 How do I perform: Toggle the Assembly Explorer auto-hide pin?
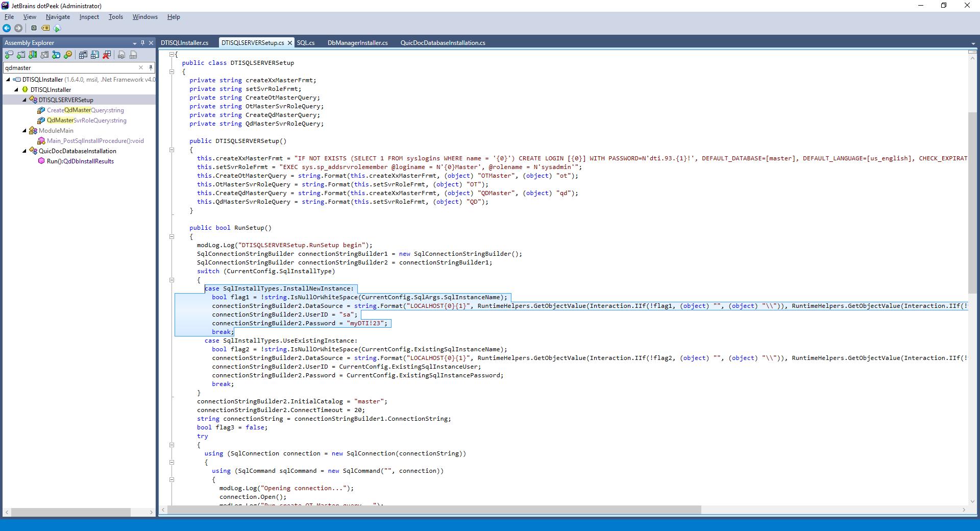point(142,43)
